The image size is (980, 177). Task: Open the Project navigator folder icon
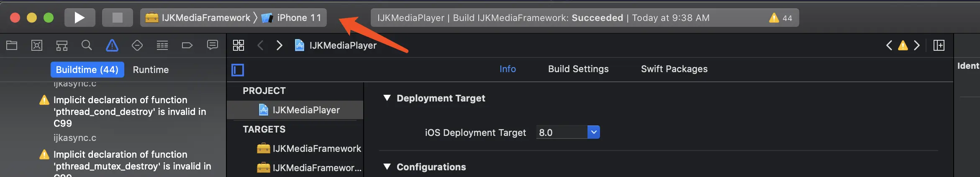click(12, 45)
